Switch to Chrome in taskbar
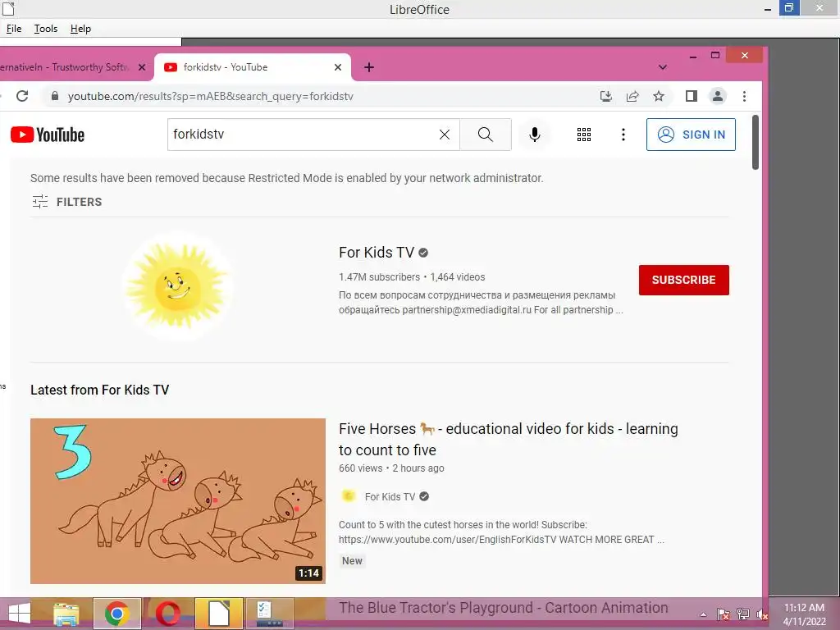The height and width of the screenshot is (630, 840). tap(116, 614)
